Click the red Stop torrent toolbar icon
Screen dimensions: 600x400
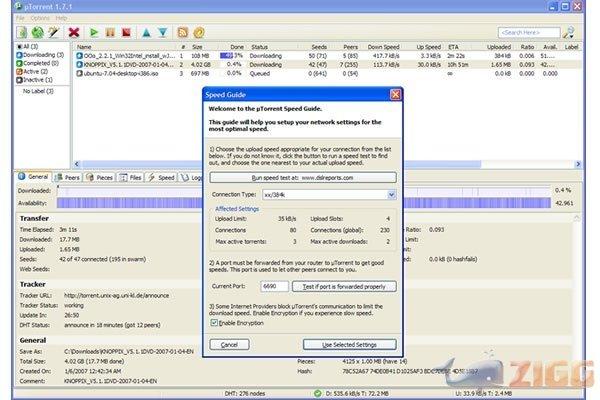[x=126, y=33]
